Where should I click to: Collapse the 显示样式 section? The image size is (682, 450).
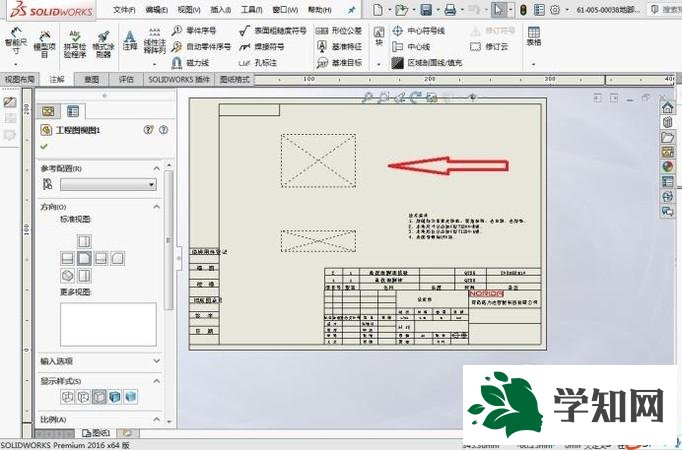(x=157, y=381)
